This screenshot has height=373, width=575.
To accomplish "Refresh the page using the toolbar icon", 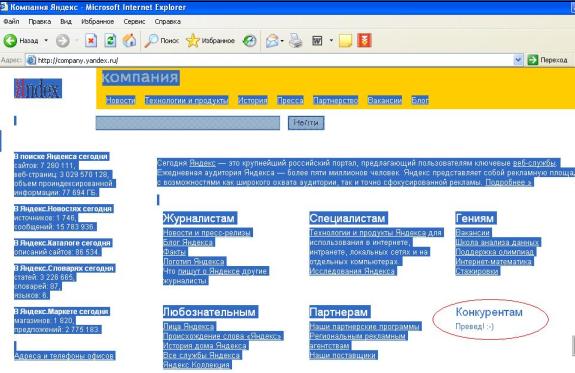I will tap(110, 40).
